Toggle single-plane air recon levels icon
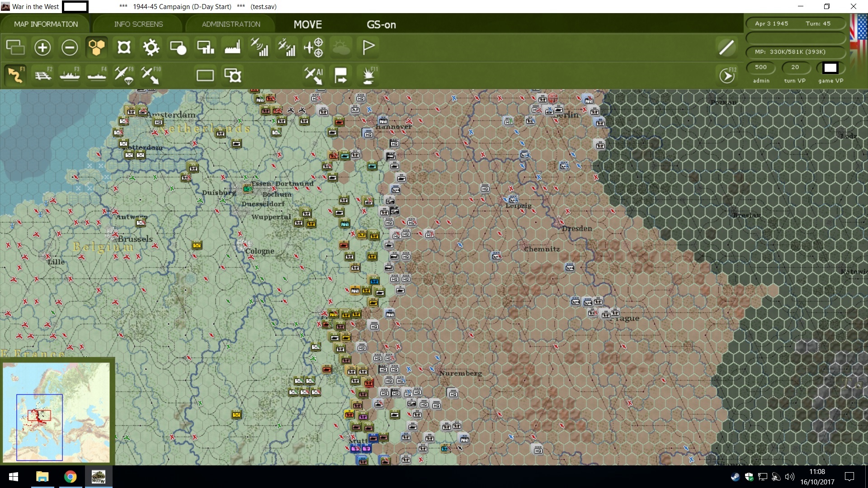The image size is (868, 488). [x=259, y=47]
